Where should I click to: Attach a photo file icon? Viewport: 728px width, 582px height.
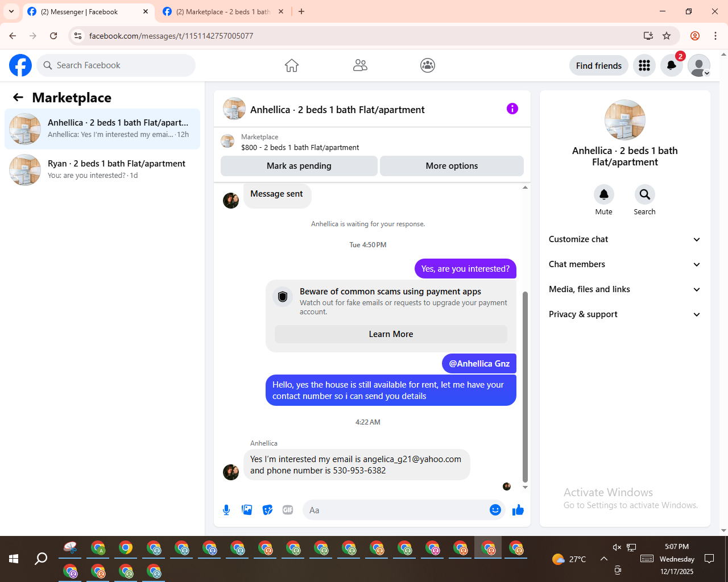[247, 510]
